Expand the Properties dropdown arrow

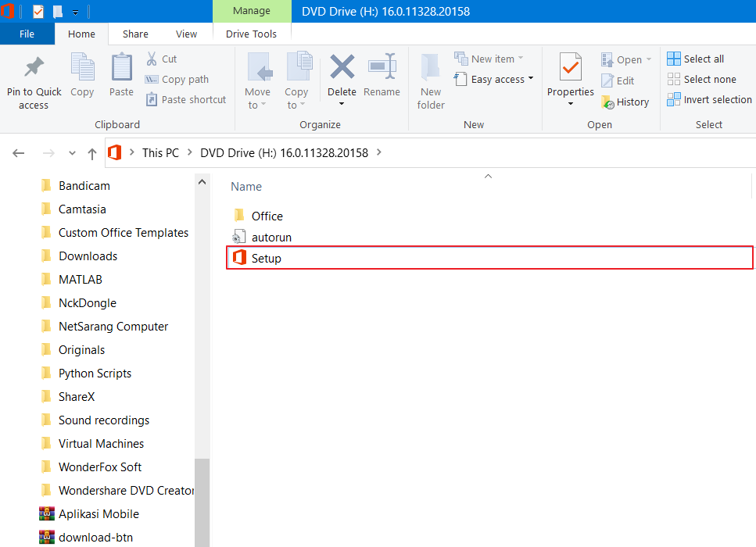pyautogui.click(x=571, y=104)
